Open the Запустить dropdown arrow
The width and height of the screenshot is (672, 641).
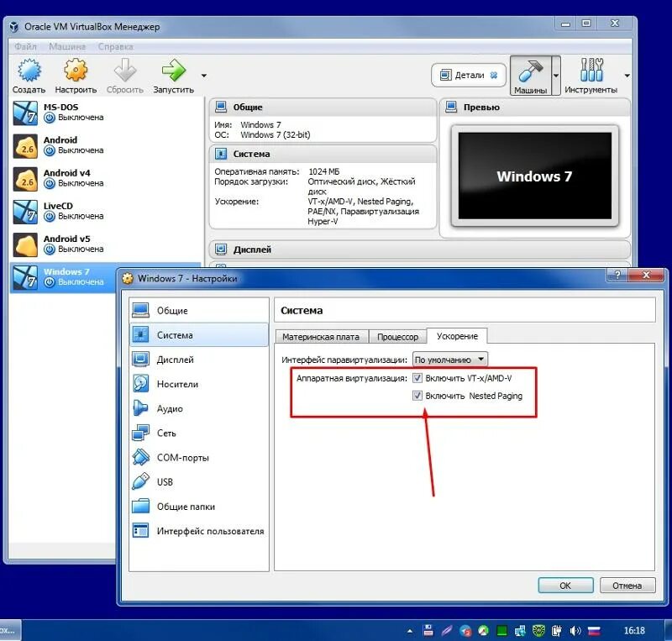pyautogui.click(x=204, y=76)
